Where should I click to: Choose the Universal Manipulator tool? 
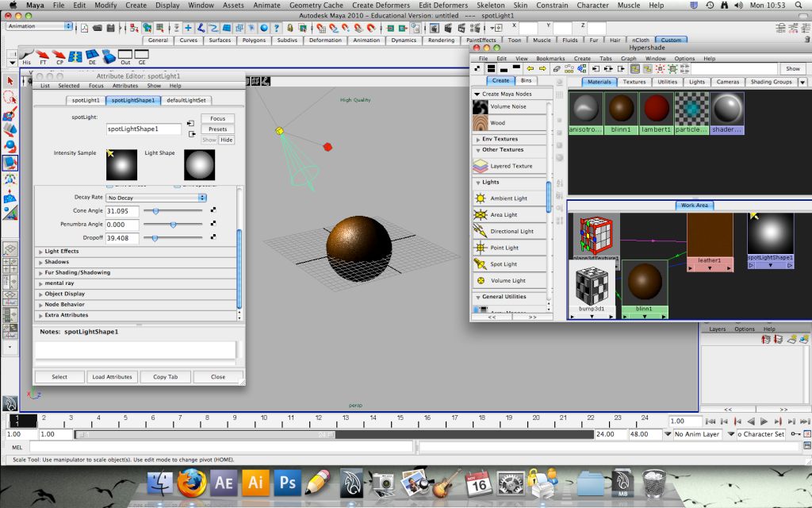point(10,180)
